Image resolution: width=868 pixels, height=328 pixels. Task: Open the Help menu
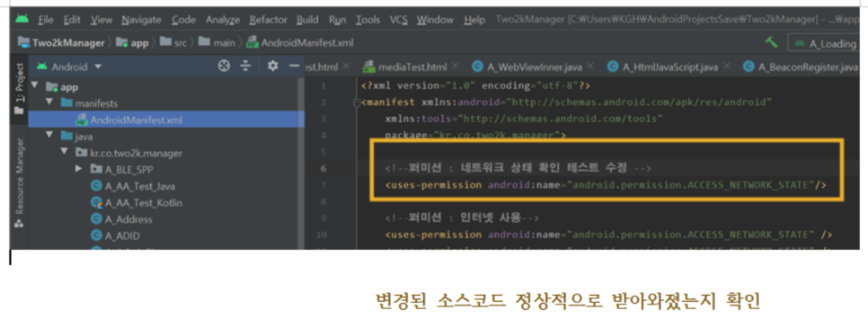(x=474, y=20)
